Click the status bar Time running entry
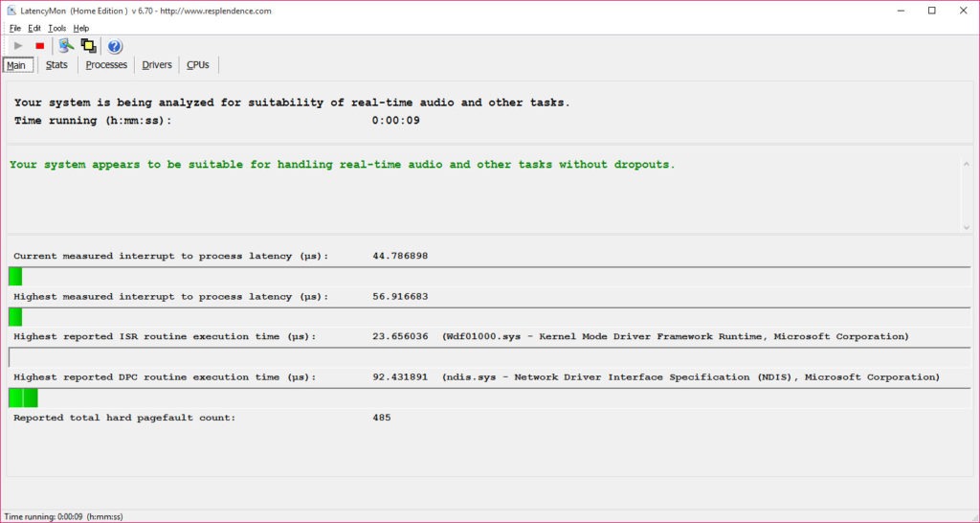Image resolution: width=980 pixels, height=523 pixels. pos(64,516)
